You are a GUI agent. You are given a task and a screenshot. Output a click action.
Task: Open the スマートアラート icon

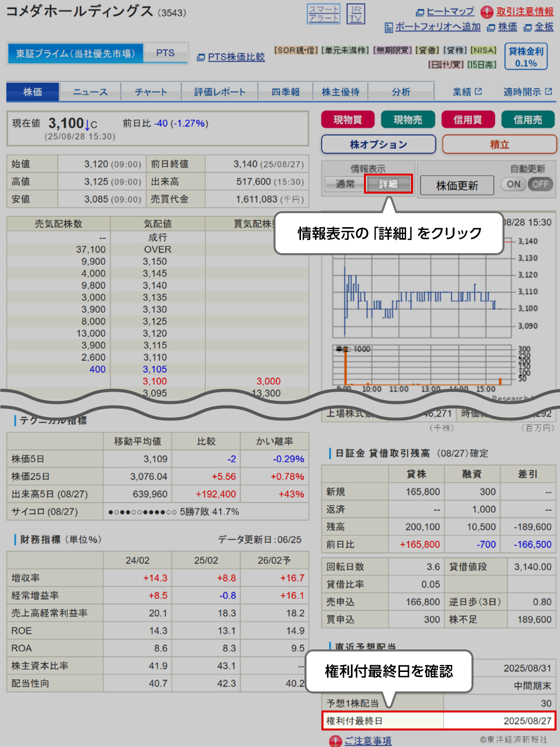click(323, 14)
